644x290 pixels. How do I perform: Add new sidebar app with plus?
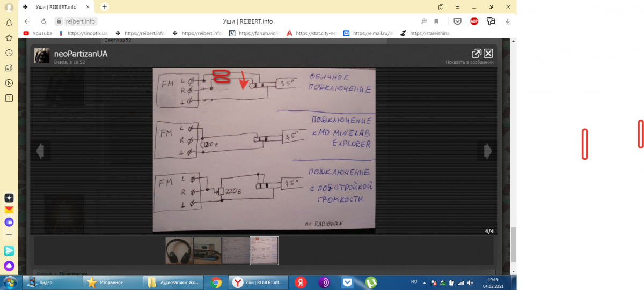[x=9, y=234]
